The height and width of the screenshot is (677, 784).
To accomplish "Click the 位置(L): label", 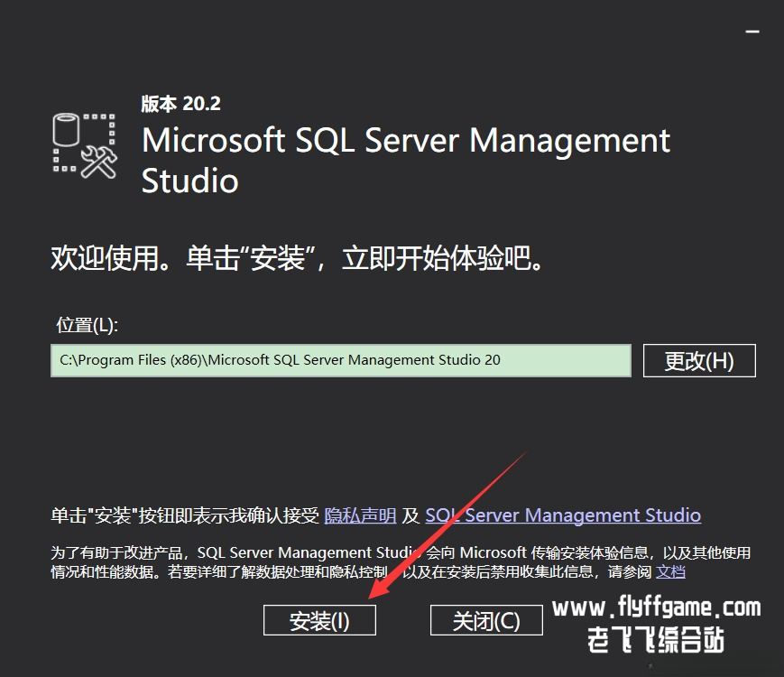I will (x=87, y=325).
